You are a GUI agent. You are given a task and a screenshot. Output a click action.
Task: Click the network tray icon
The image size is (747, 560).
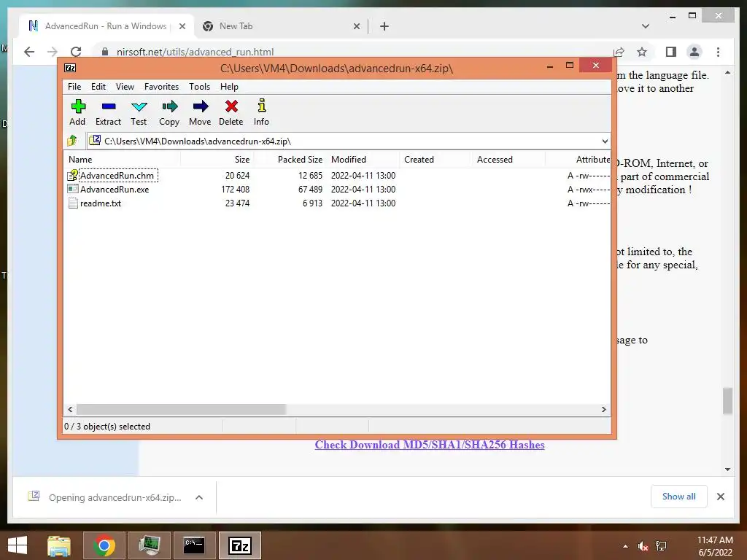pyautogui.click(x=661, y=546)
